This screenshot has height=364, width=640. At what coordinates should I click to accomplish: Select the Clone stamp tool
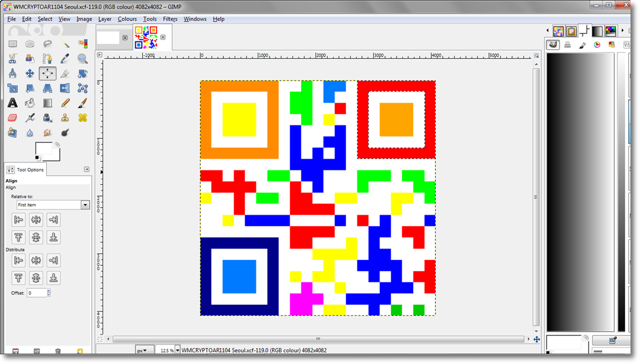(65, 118)
